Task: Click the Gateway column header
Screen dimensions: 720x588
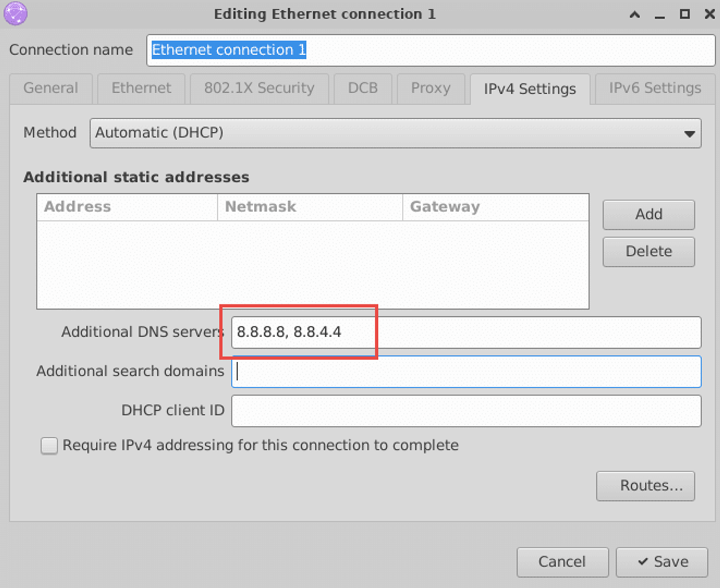Action: [496, 207]
